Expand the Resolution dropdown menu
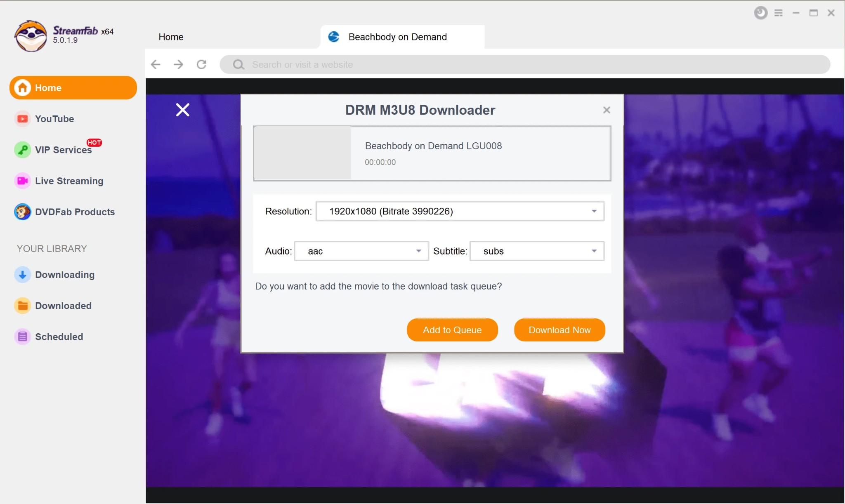The image size is (845, 504). click(x=594, y=211)
